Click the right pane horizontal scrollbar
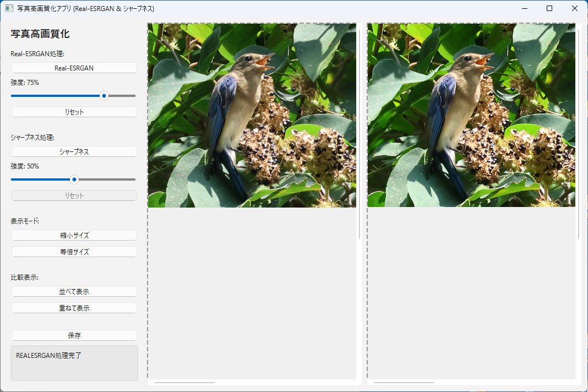588x392 pixels. point(404,383)
